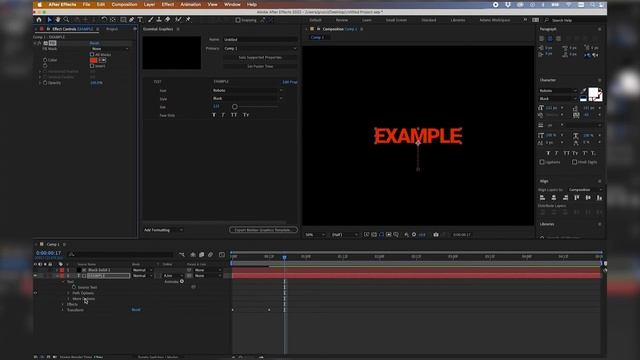The height and width of the screenshot is (360, 640).
Task: Center-align text in Paragraph panel
Action: [550, 38]
